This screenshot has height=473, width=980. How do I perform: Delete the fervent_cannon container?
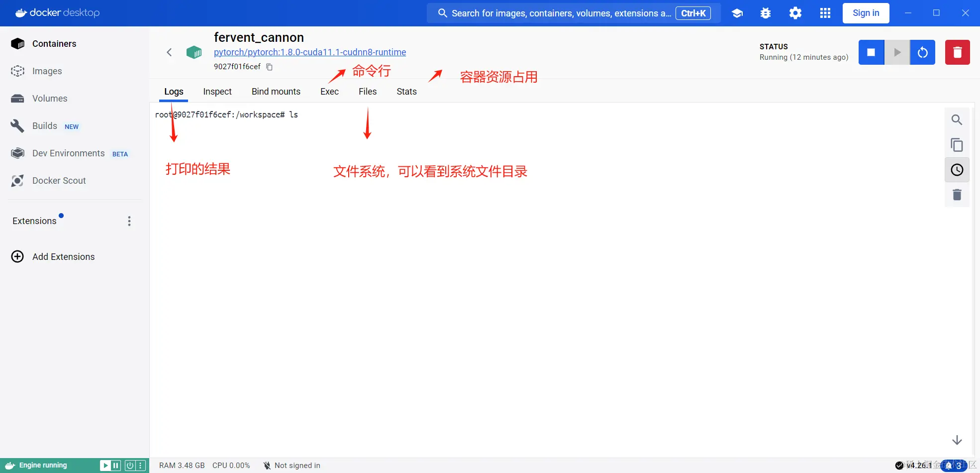click(957, 52)
